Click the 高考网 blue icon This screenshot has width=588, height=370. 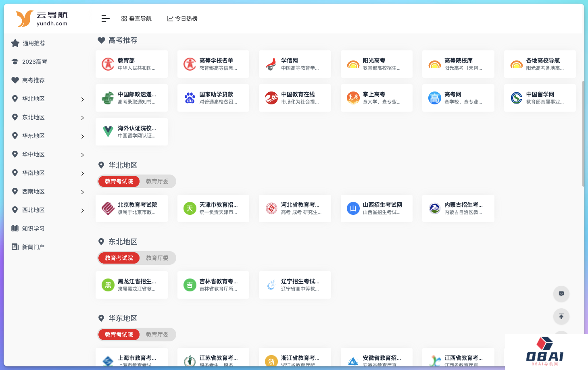(x=435, y=98)
